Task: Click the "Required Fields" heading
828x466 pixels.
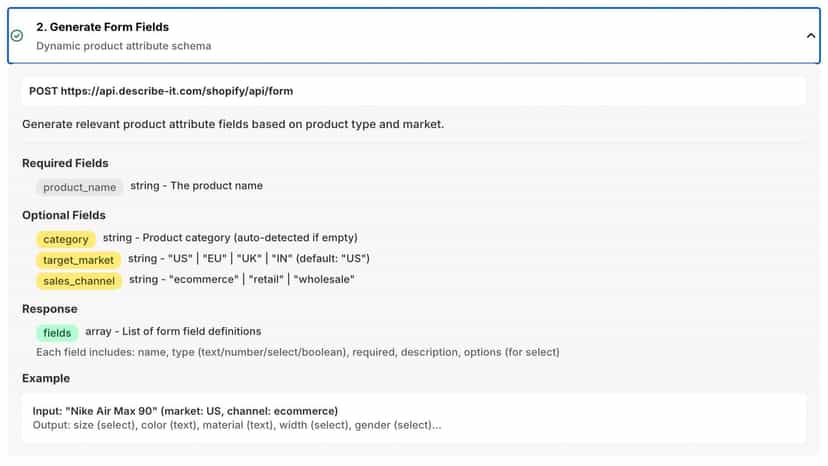Action: tap(65, 163)
